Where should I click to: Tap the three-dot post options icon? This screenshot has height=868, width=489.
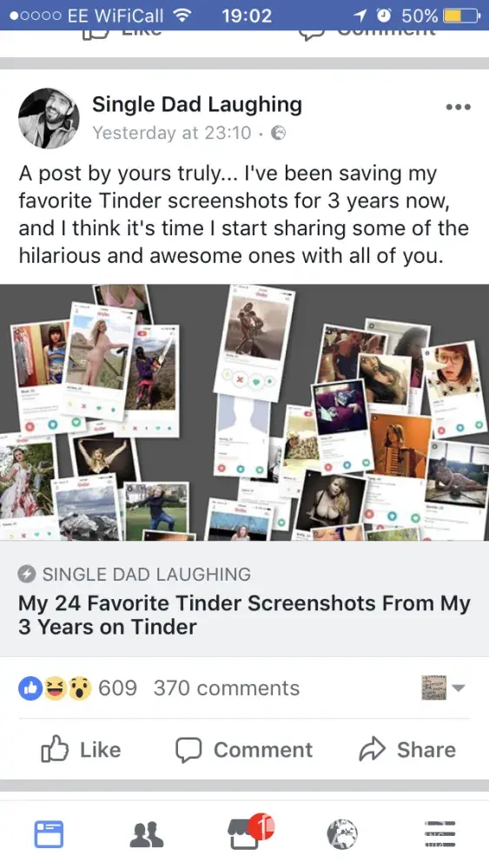pyautogui.click(x=458, y=107)
